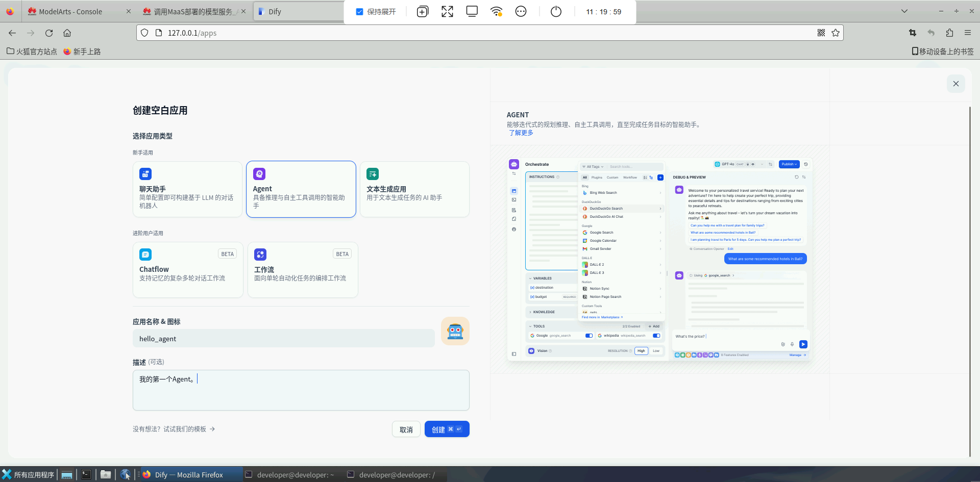Viewport: 980px width, 482px height.
Task: Click the site security shield icon
Action: [144, 33]
